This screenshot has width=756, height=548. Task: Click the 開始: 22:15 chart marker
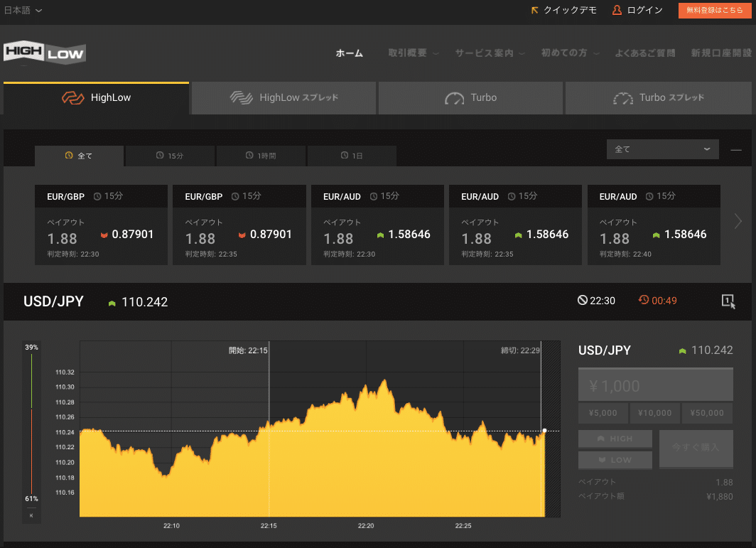[x=248, y=350]
